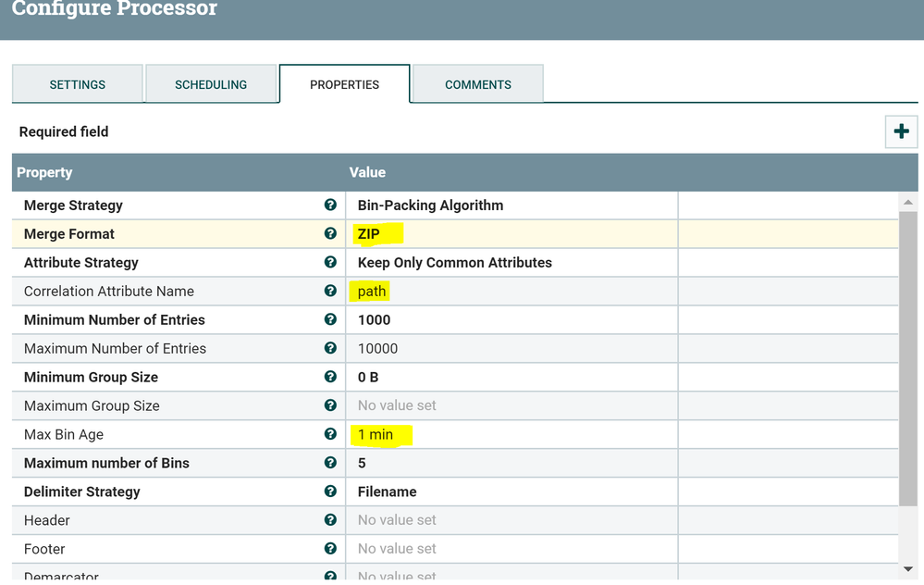Edit Keep Only Common Attributes value
The height and width of the screenshot is (585, 924).
pos(454,263)
